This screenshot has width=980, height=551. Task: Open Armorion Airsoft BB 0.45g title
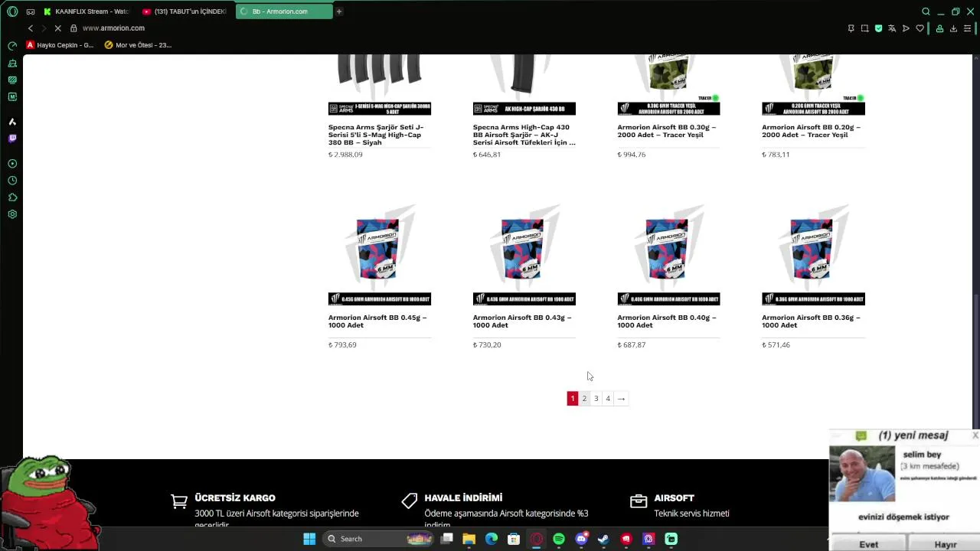point(377,321)
